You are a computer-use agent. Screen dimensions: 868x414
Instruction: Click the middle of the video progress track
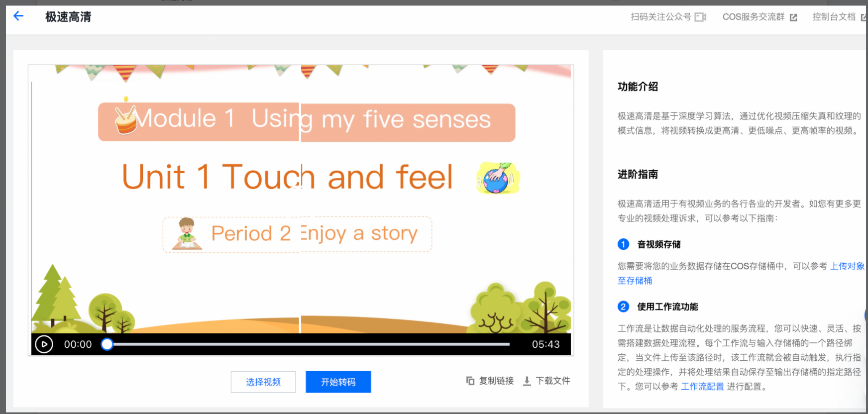(x=309, y=344)
